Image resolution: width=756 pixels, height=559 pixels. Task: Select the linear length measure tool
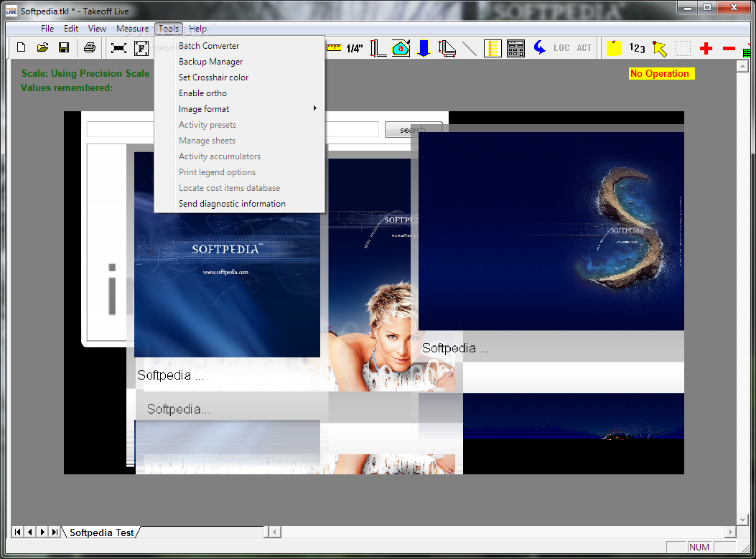378,48
